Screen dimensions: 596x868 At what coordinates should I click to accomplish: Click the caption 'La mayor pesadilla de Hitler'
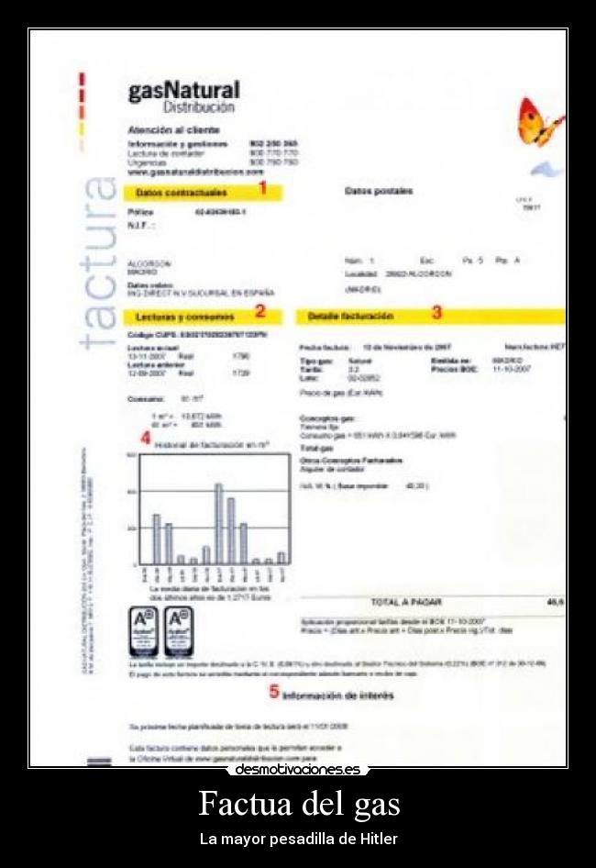(x=298, y=839)
